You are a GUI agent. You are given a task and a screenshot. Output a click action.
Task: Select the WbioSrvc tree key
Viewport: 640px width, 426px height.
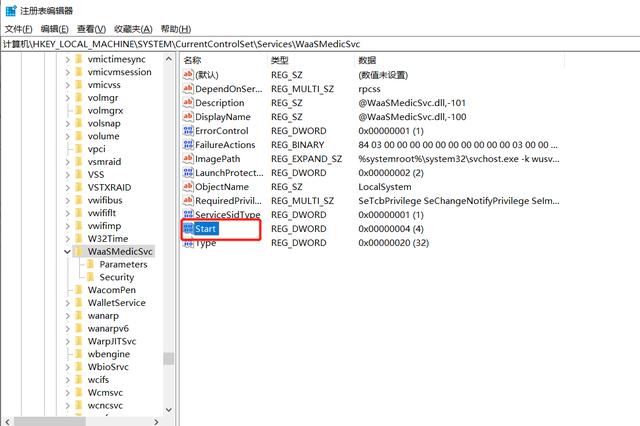point(108,367)
